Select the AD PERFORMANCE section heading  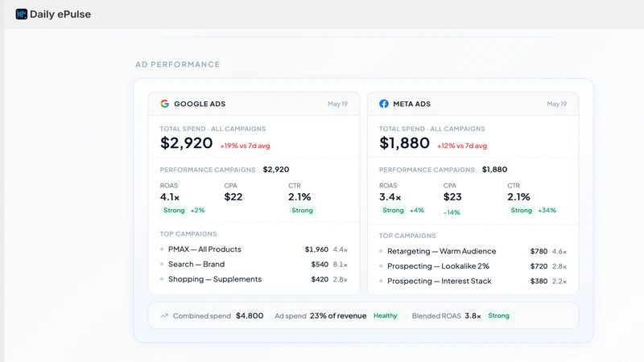(x=178, y=64)
